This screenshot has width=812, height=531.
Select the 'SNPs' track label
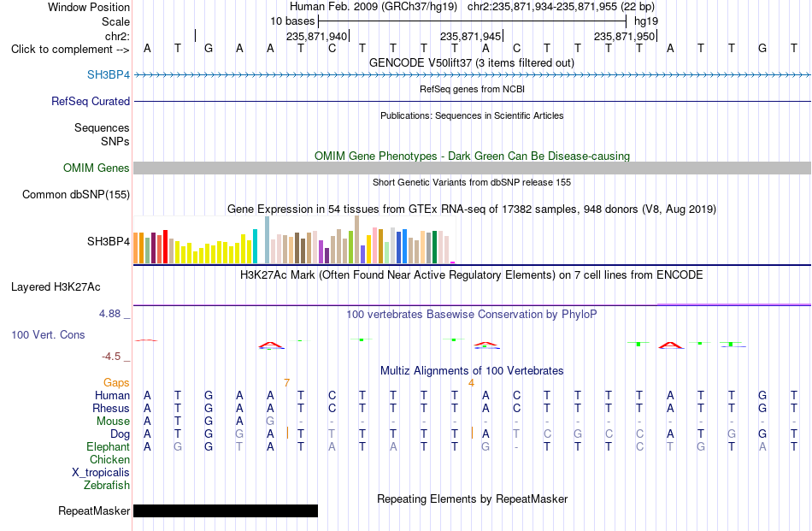(x=115, y=141)
